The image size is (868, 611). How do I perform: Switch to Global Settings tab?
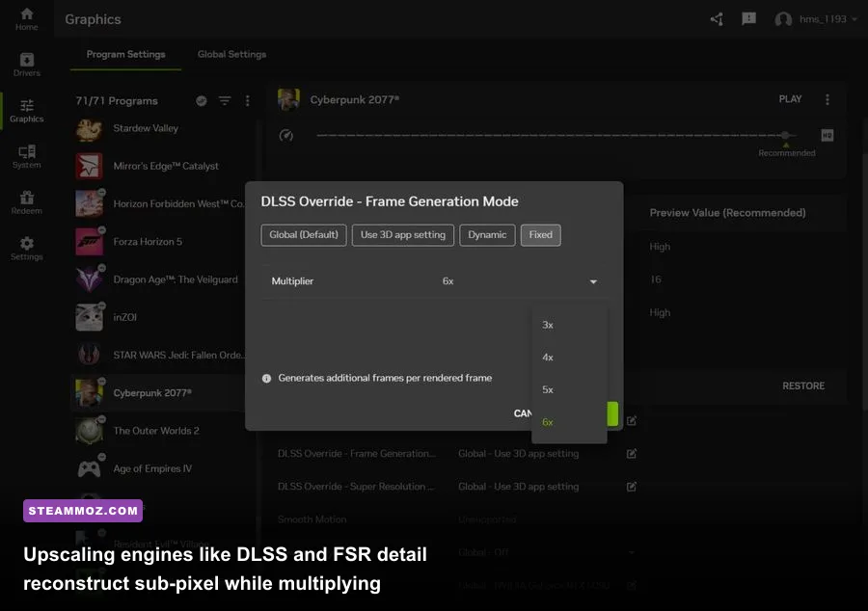click(x=231, y=54)
